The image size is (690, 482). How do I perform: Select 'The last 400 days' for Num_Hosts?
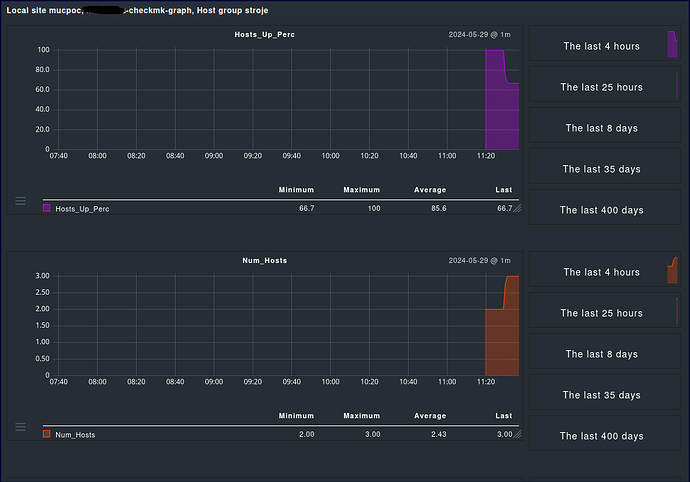pos(601,436)
